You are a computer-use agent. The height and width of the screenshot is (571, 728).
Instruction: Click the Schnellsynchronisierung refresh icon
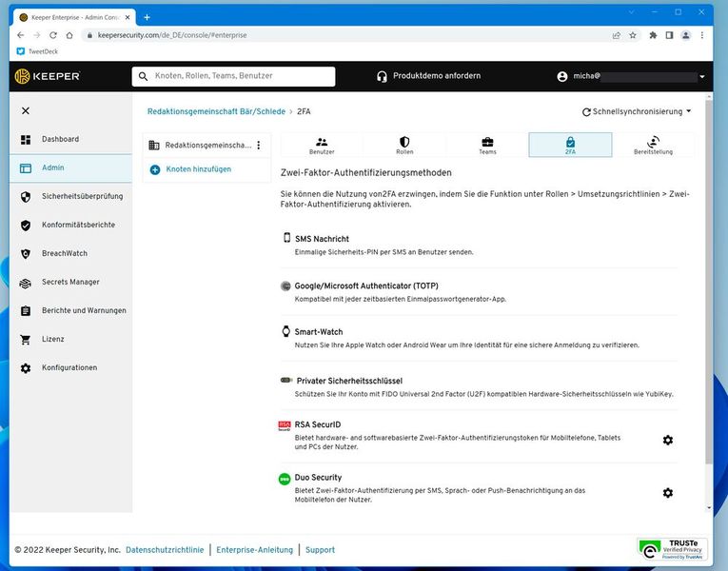tap(586, 112)
